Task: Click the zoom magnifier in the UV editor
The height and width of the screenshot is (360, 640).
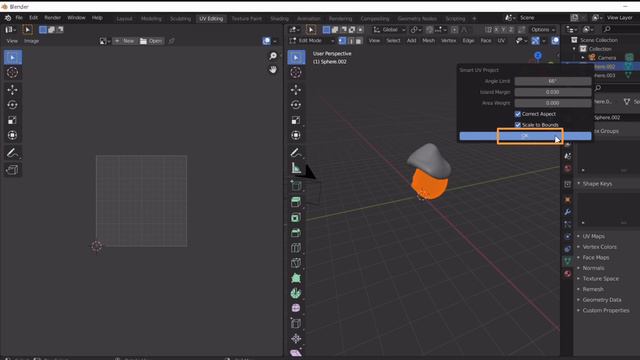Action: click(x=273, y=56)
